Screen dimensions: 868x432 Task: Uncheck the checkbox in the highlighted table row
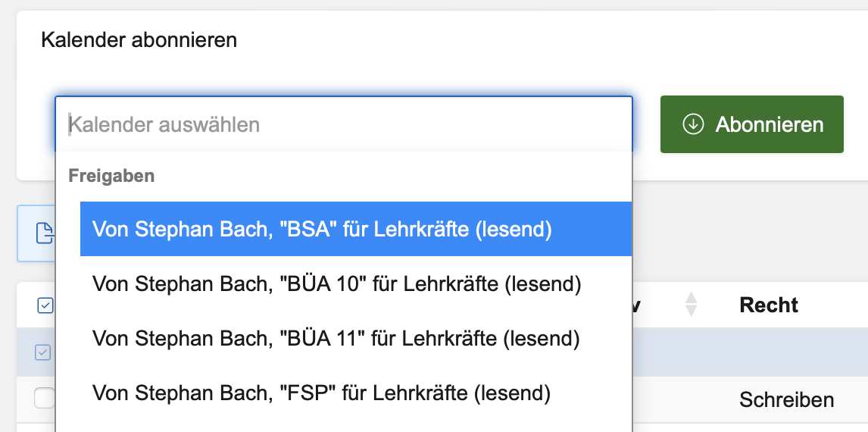click(x=44, y=352)
